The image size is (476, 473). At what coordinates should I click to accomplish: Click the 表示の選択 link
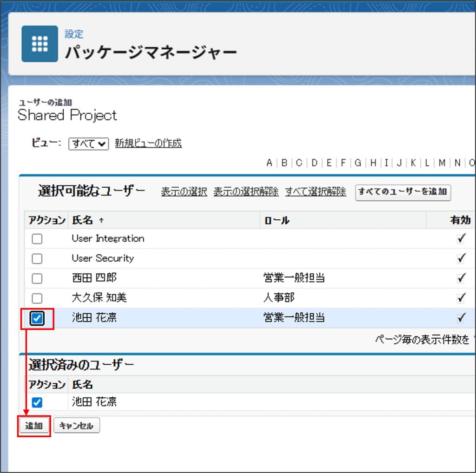(184, 191)
